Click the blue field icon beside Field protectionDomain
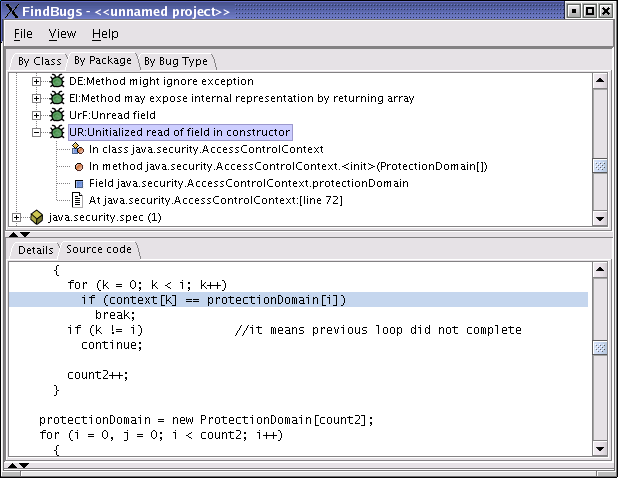This screenshot has height=478, width=618. point(79,184)
